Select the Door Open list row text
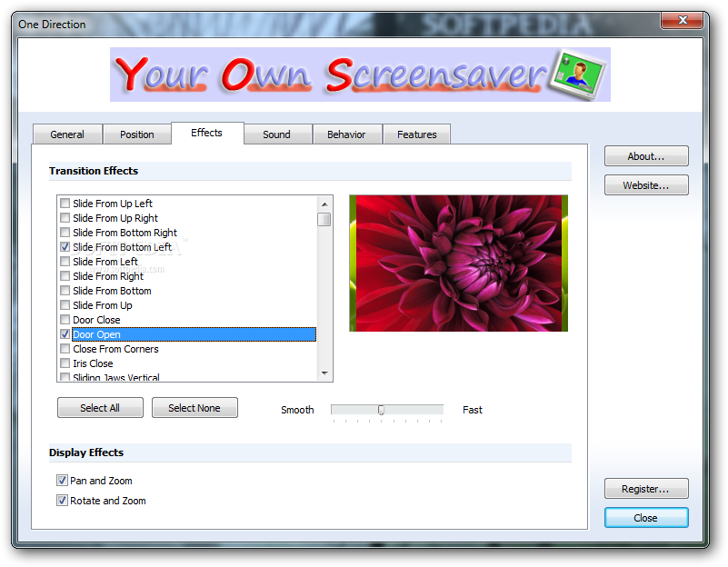 (x=96, y=334)
